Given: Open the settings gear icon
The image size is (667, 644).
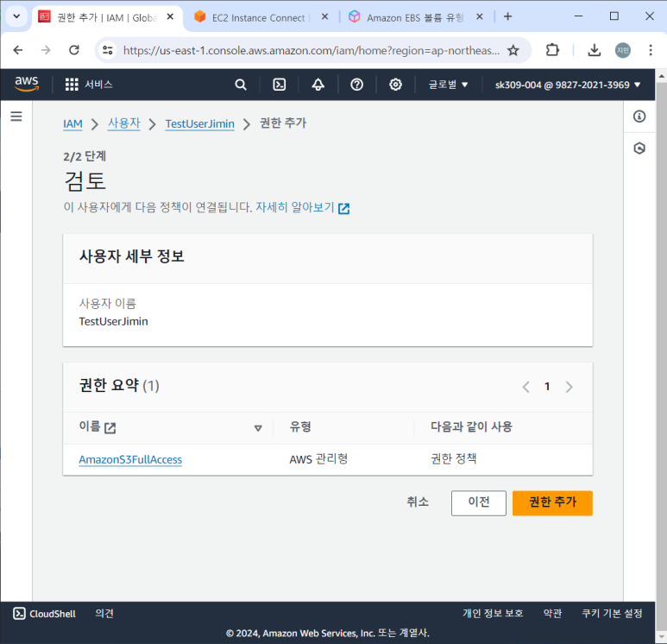Looking at the screenshot, I should point(395,85).
